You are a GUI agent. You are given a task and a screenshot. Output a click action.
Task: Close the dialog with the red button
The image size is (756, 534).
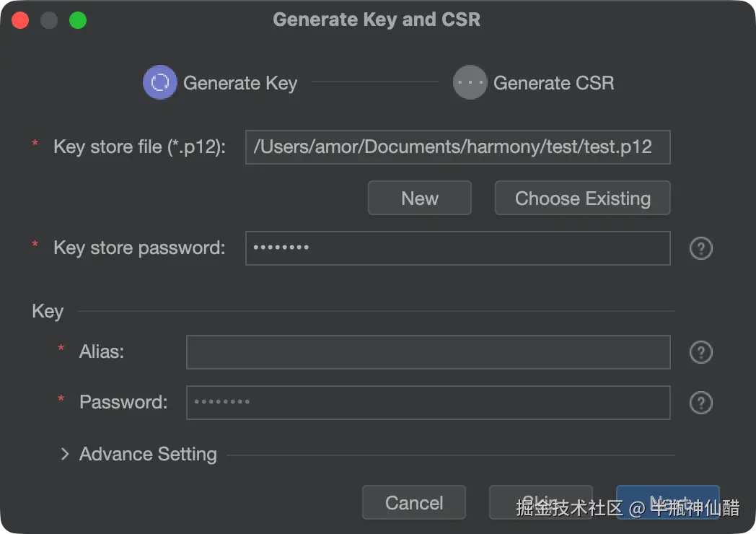(20, 20)
